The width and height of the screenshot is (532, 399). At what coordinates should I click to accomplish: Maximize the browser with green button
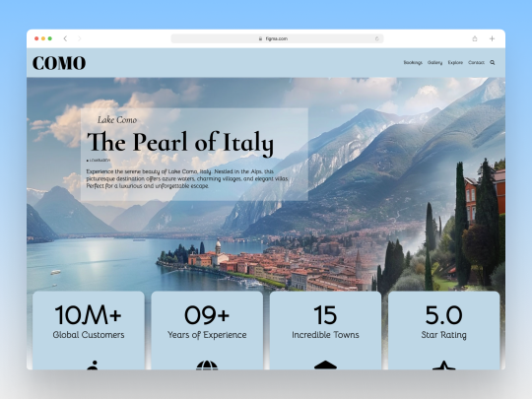[50, 38]
